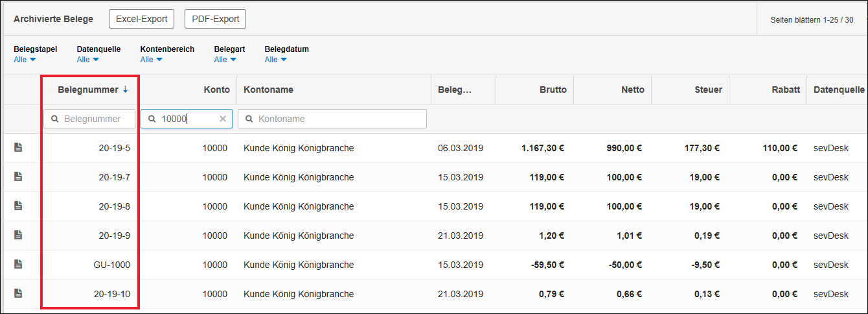Click the PDF-Export button
Screen dimensions: 868x314
pos(215,19)
